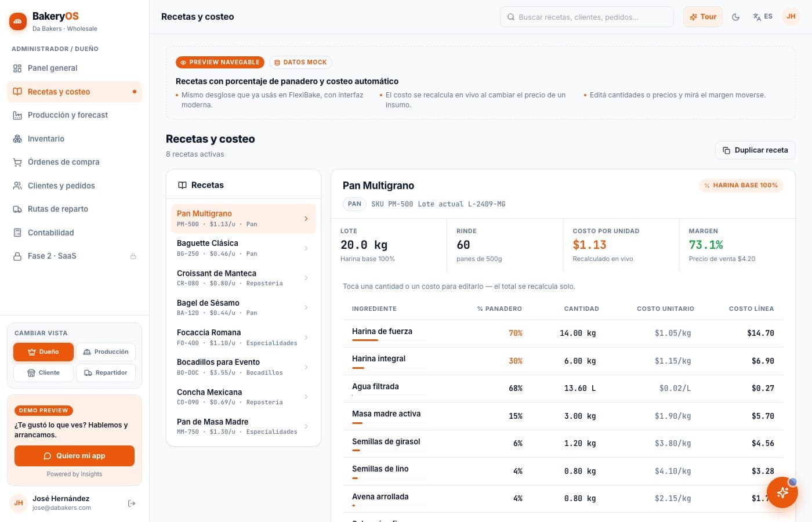
Task: Click the DATOS MOCK badge
Action: [300, 62]
